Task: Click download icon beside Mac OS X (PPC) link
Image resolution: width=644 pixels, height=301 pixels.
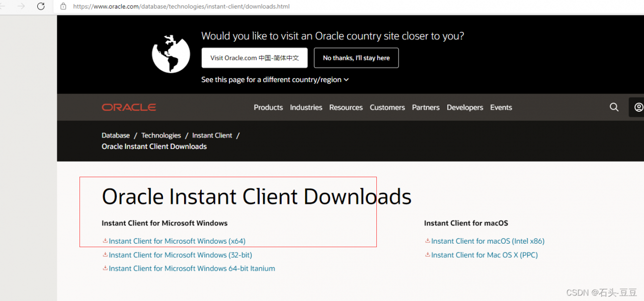Action: [428, 255]
